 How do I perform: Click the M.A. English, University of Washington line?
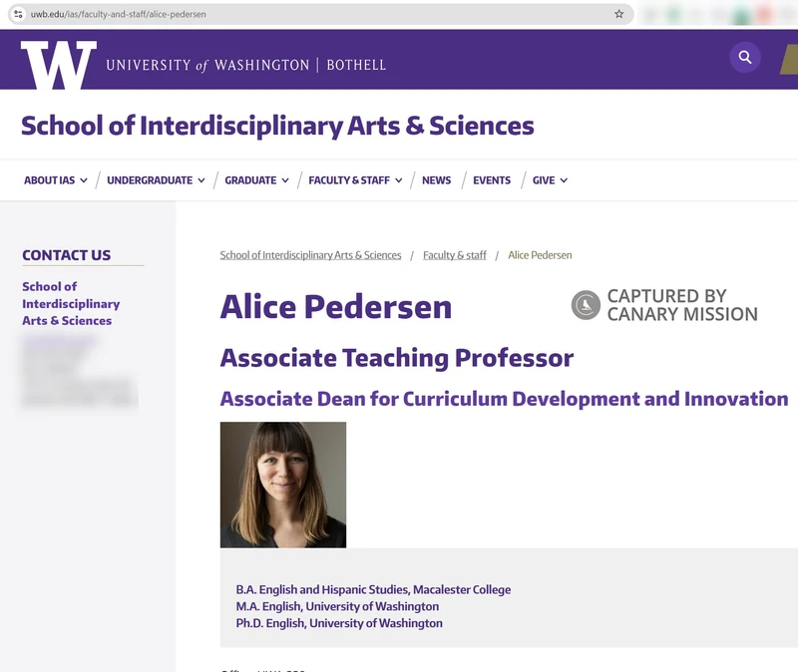[x=337, y=606]
